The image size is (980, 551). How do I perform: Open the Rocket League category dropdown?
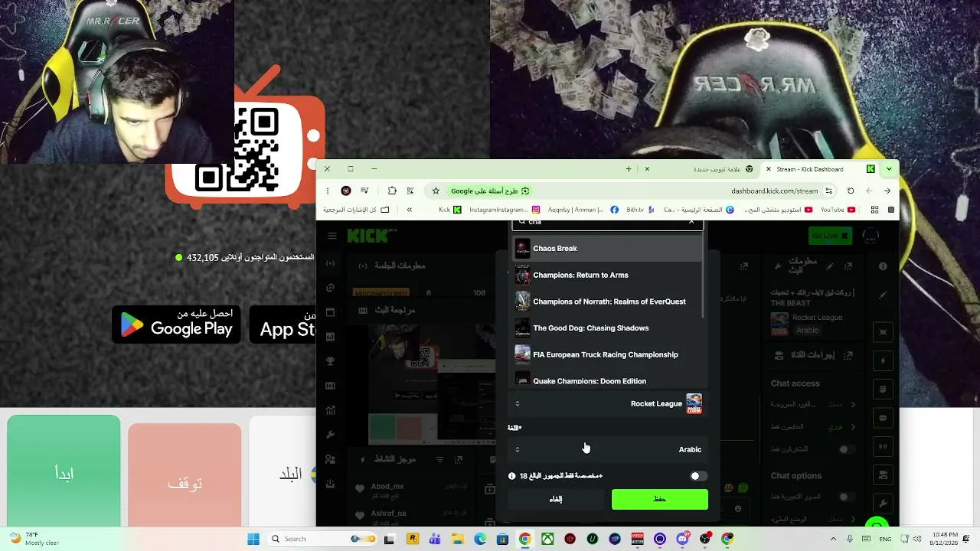point(607,403)
